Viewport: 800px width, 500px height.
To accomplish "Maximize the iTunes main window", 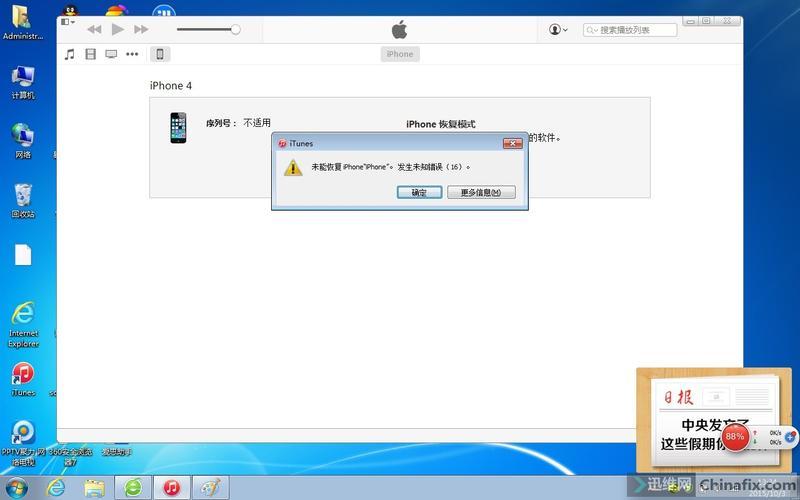I will (x=706, y=21).
